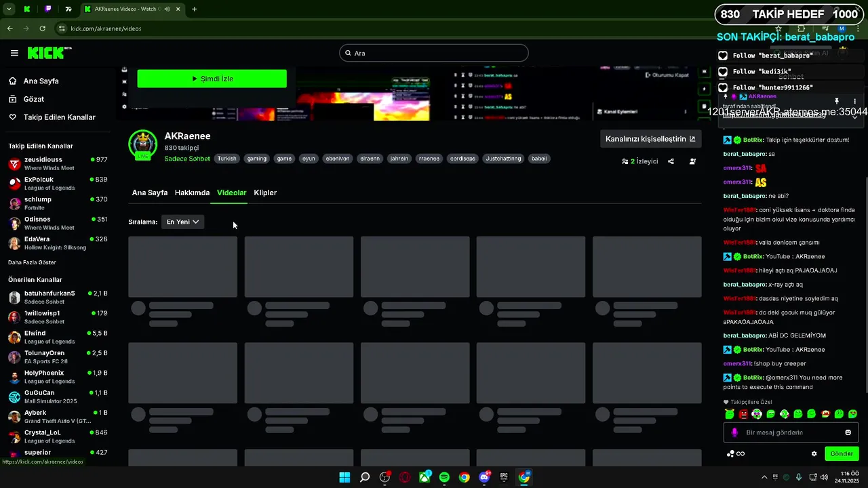Open zeusidiouss followed channel
The height and width of the screenshot is (488, 868).
click(x=58, y=163)
